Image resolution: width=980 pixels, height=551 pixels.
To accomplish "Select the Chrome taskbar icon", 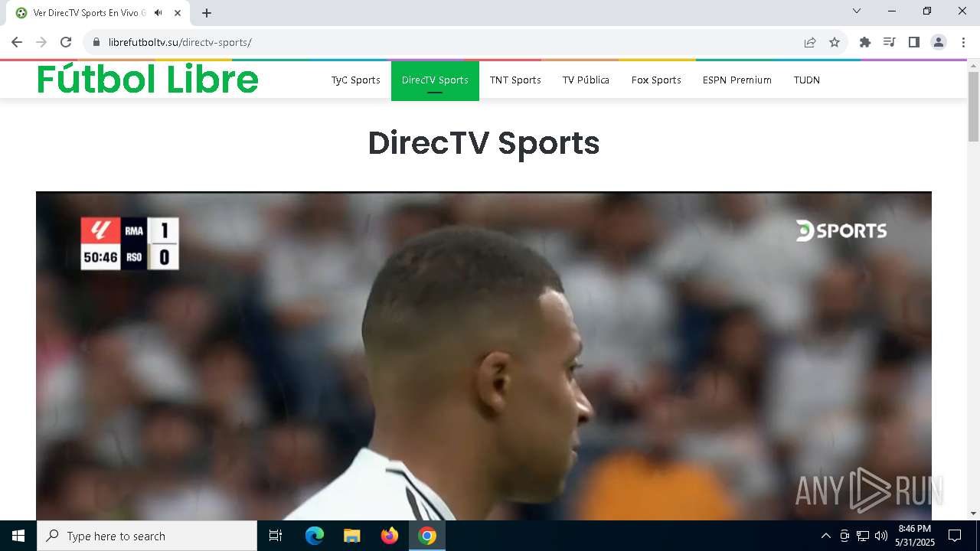I will (427, 536).
